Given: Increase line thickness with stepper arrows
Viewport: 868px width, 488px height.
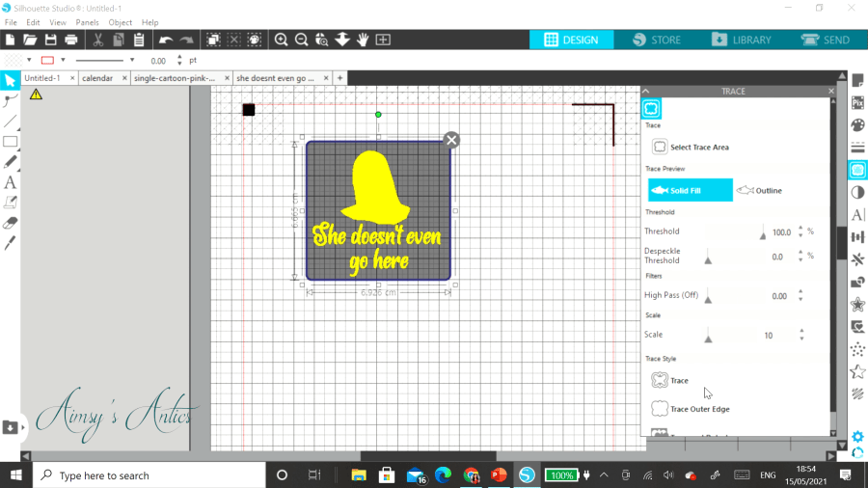Looking at the screenshot, I should (179, 57).
